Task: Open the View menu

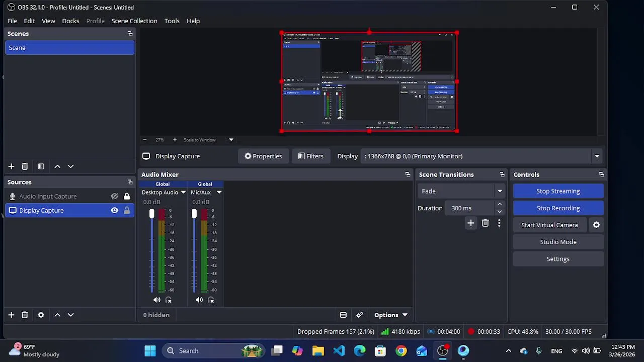Action: click(48, 21)
